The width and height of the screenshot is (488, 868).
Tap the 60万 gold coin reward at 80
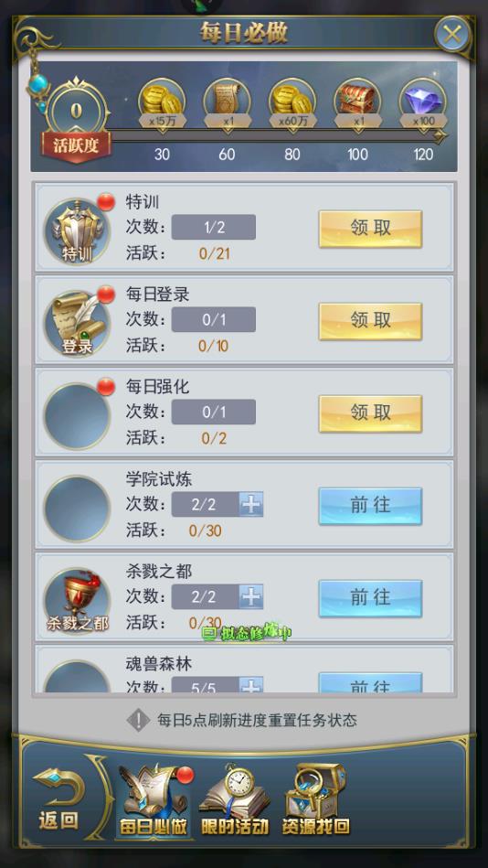292,103
